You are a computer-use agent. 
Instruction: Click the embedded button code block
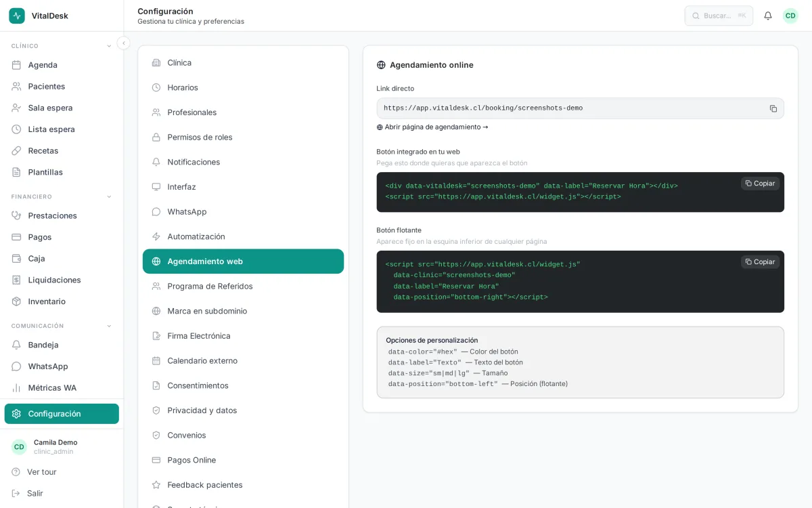click(x=581, y=192)
